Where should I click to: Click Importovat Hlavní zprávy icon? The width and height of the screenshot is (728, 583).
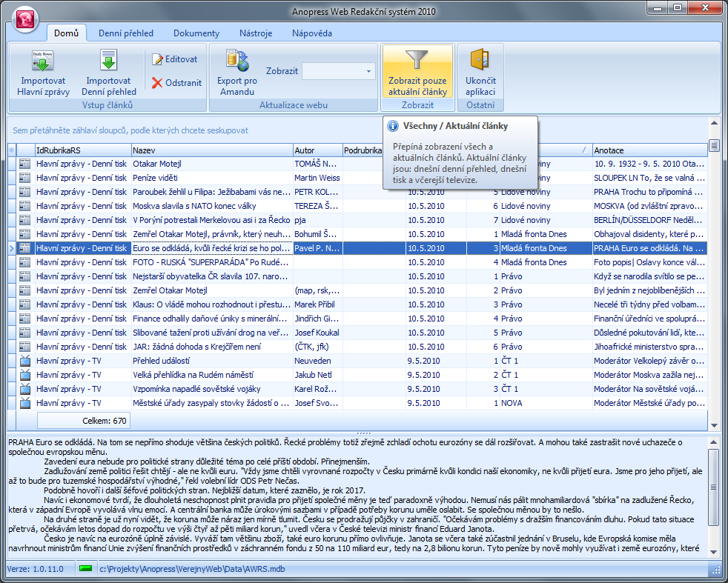point(43,61)
